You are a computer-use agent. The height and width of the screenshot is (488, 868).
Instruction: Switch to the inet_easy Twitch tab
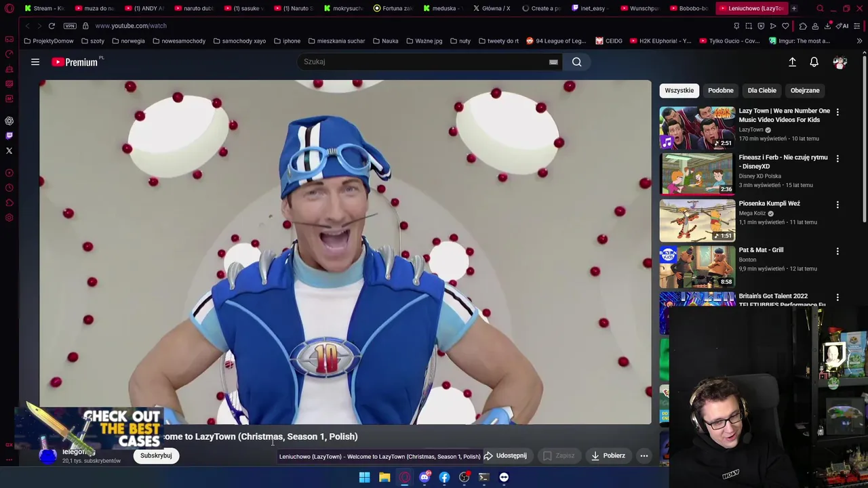point(589,8)
